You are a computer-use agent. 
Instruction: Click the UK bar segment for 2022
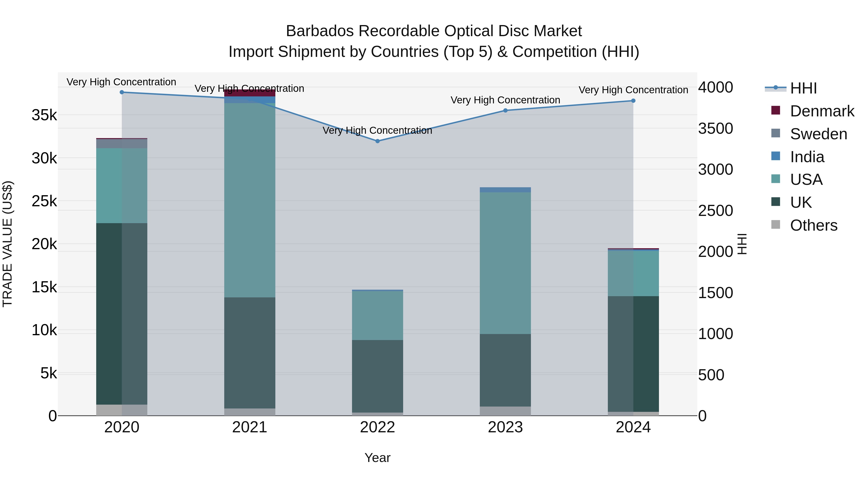(x=377, y=376)
